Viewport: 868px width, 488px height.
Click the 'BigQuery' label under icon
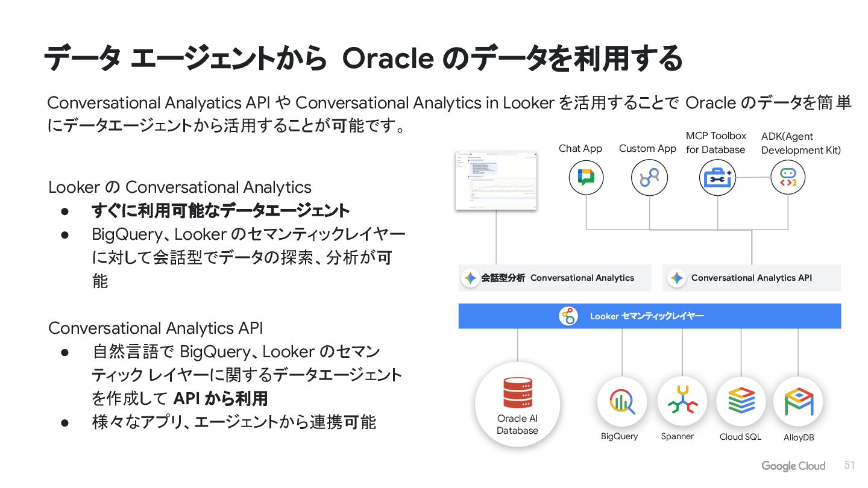(619, 436)
